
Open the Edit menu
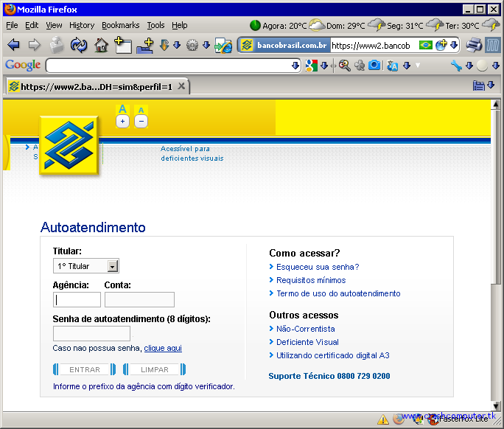click(x=32, y=25)
